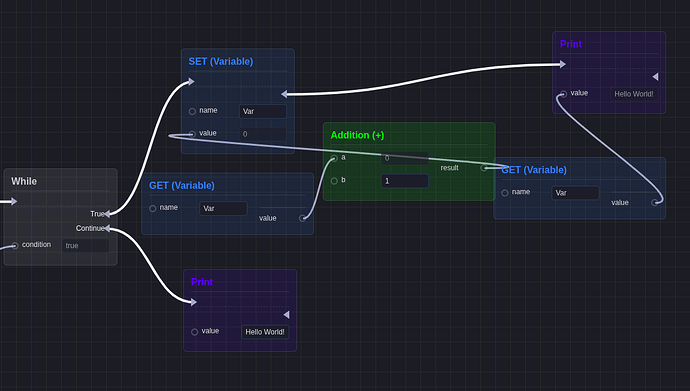Click the value field in SET (Variable)

[x=263, y=134]
